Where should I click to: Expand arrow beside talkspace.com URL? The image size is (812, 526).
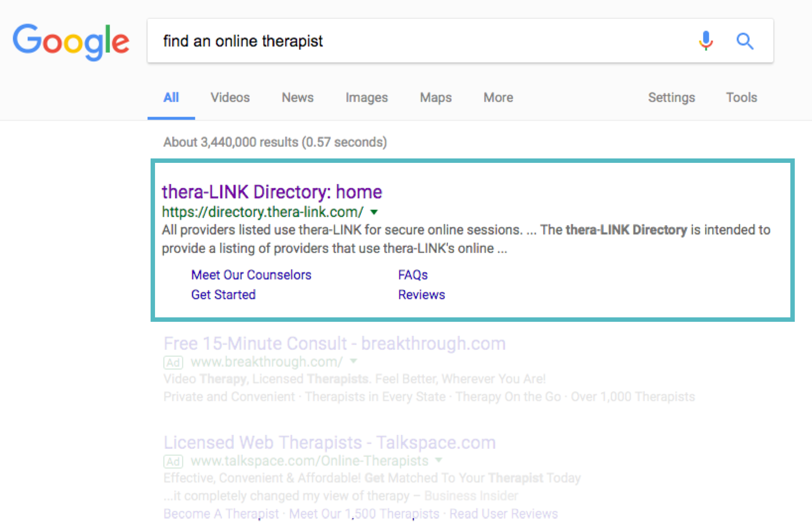pyautogui.click(x=439, y=460)
